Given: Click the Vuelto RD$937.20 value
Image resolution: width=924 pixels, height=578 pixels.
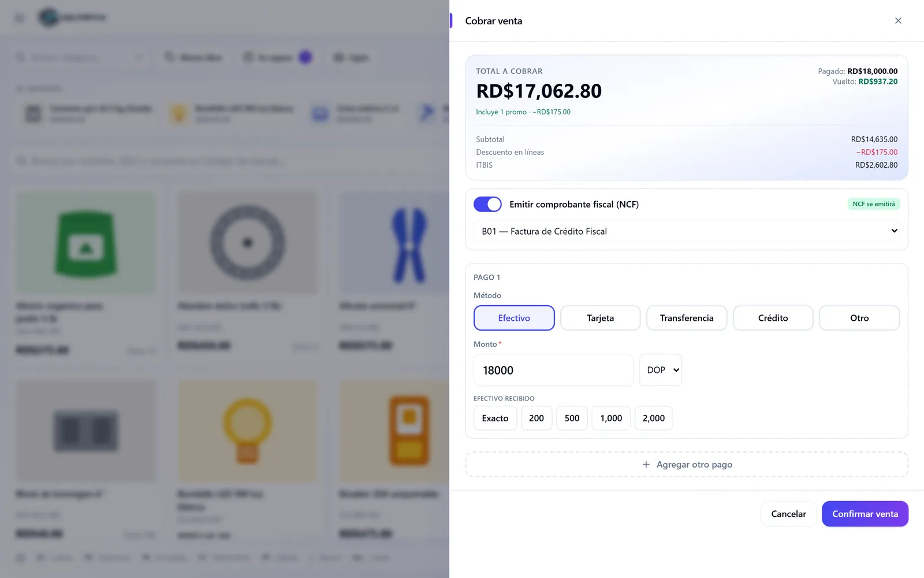Looking at the screenshot, I should [878, 81].
